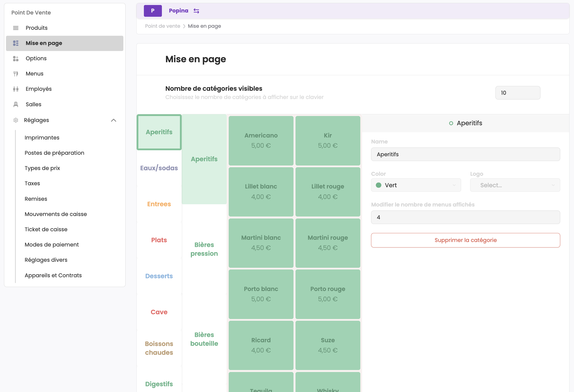The width and height of the screenshot is (574, 392).
Task: Select the Martini blanc product tile
Action: (x=261, y=242)
